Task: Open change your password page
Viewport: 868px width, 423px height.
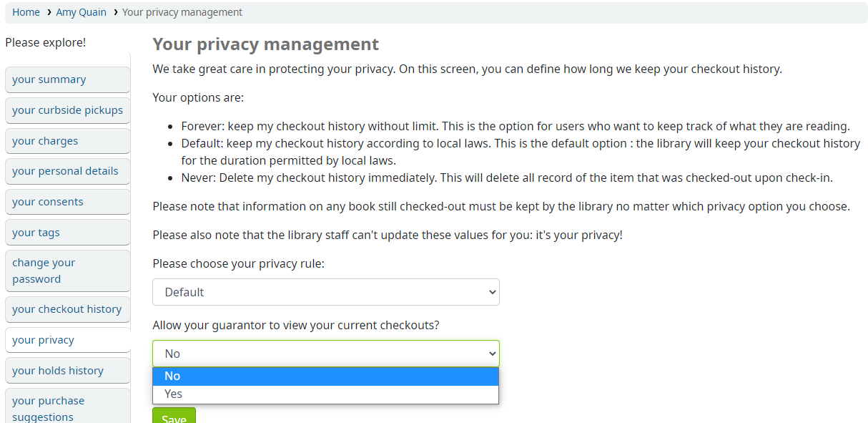Action: (68, 271)
